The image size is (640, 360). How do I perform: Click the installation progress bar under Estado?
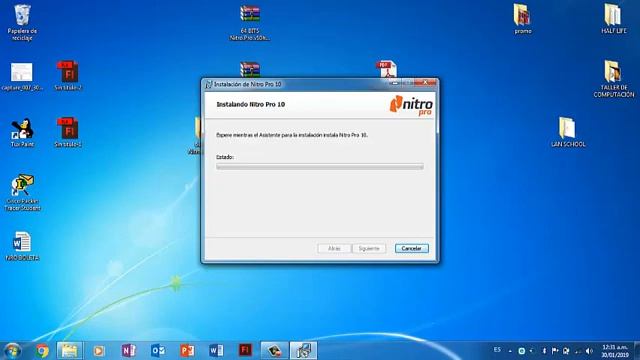(320, 167)
